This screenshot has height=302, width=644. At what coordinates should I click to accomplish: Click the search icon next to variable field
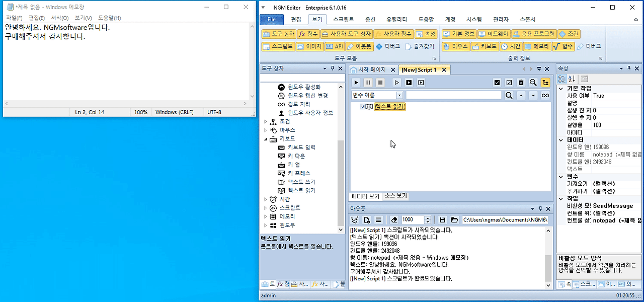click(509, 95)
